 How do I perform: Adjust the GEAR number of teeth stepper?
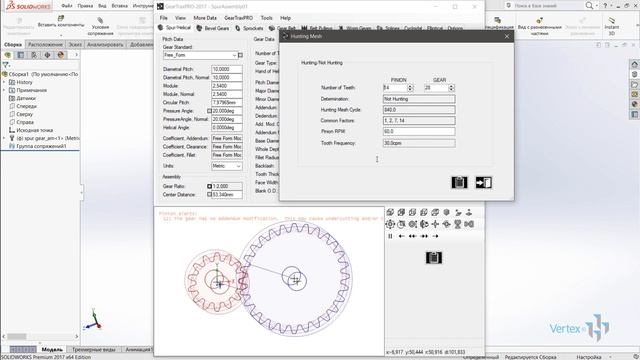pyautogui.click(x=451, y=88)
